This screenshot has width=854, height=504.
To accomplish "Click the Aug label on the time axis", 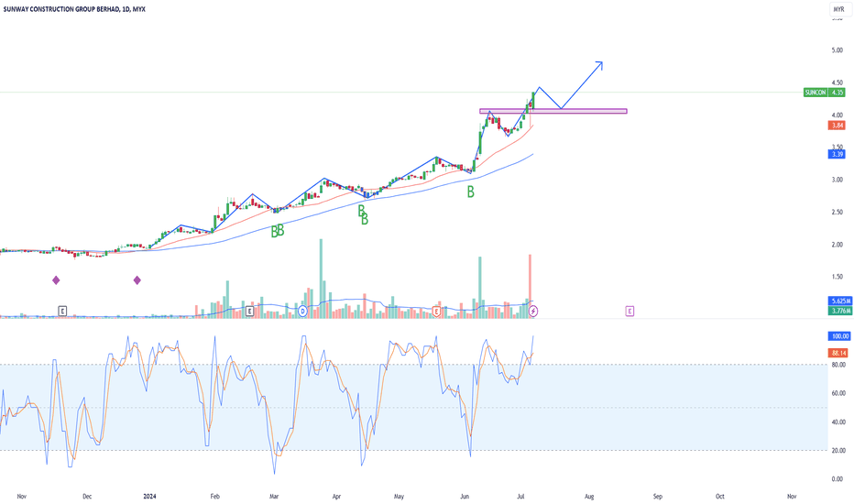I will [x=589, y=497].
